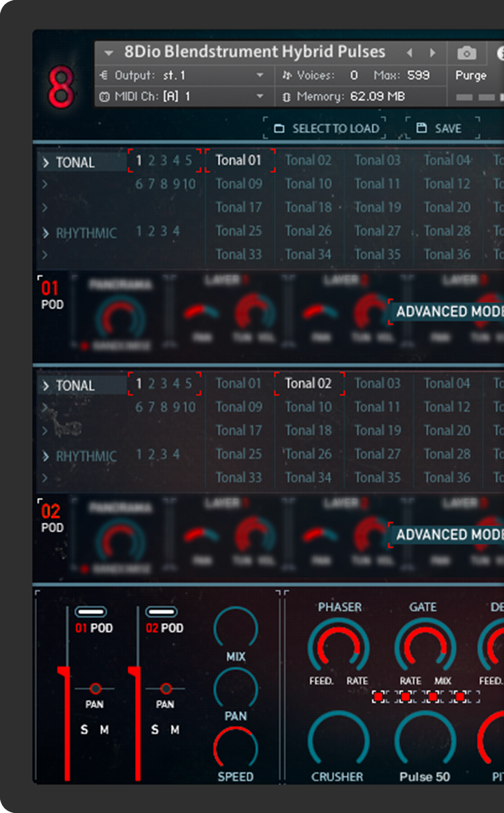
Task: Open the Output st. 1 dropdown
Action: coord(260,76)
